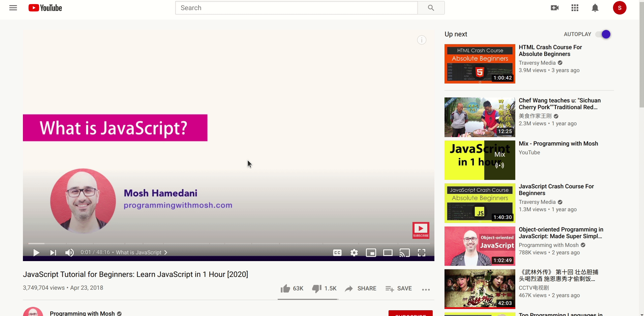This screenshot has height=316, width=644.
Task: Open the user account avatar menu
Action: [619, 8]
